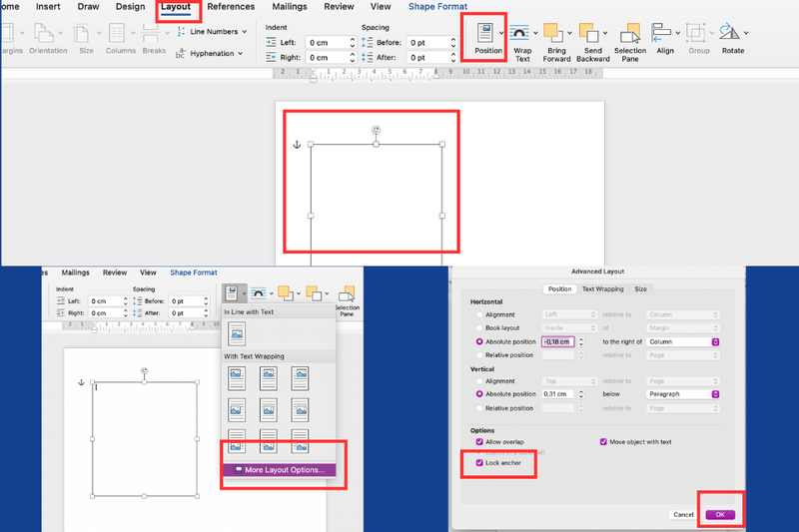
Task: Click the Columns icon in the top ribbon
Action: [x=117, y=33]
